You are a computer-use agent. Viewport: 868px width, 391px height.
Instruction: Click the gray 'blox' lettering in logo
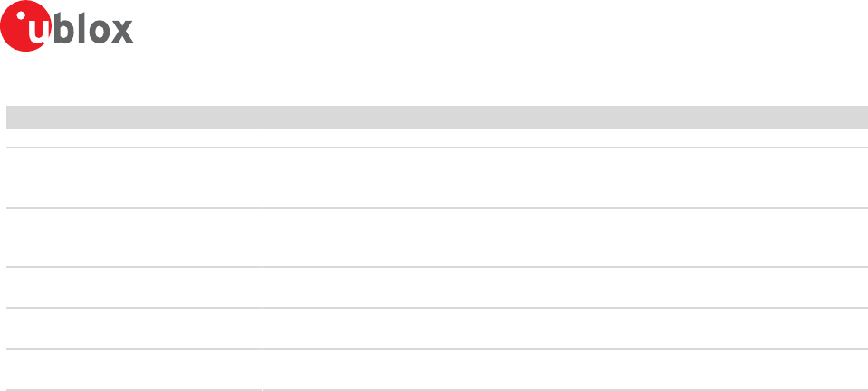click(93, 29)
